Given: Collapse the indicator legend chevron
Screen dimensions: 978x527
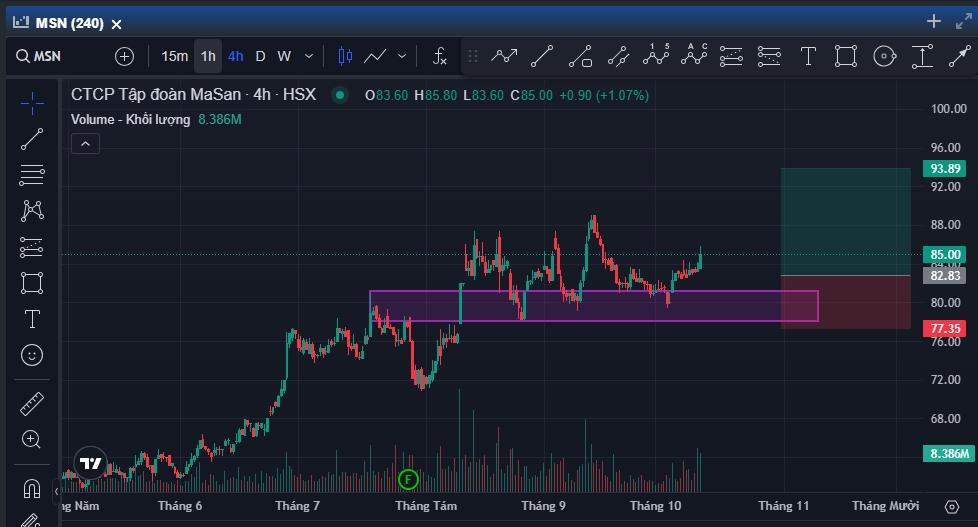Looking at the screenshot, I should pyautogui.click(x=85, y=144).
